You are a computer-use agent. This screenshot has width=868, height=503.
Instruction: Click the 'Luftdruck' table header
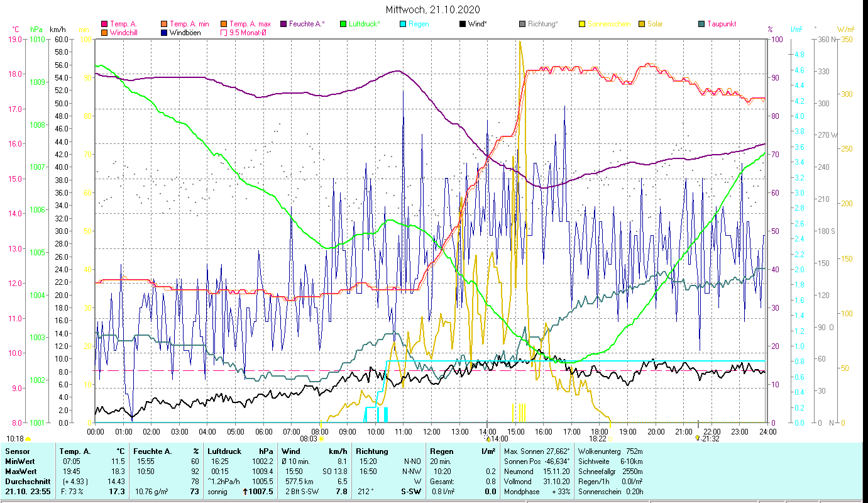coord(223,451)
